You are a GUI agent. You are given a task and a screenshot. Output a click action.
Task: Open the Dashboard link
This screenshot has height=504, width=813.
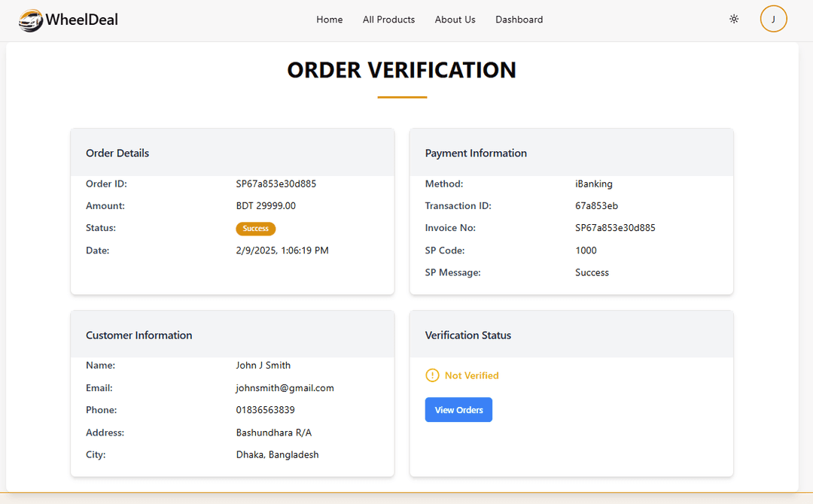pos(519,20)
